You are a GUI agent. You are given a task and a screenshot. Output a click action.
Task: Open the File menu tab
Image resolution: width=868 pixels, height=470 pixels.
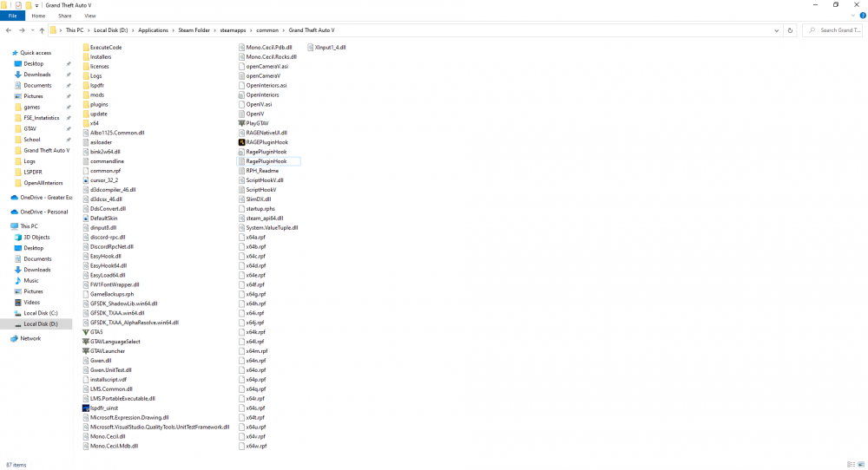tap(12, 16)
